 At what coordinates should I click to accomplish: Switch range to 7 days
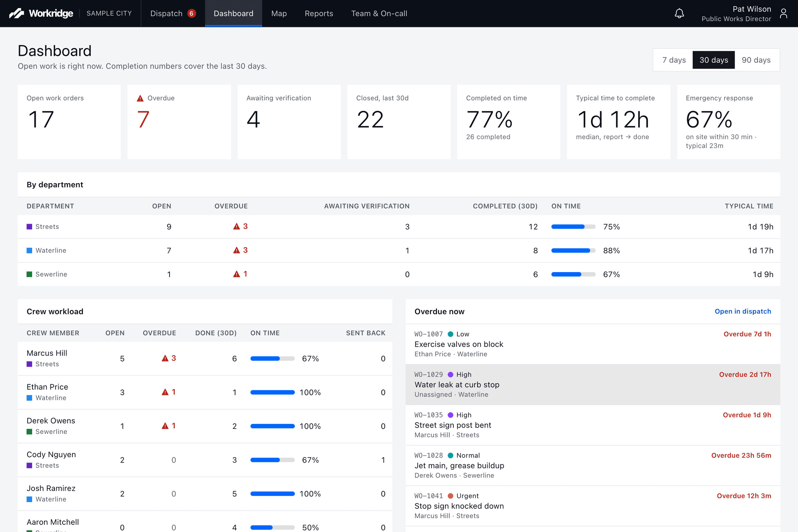pyautogui.click(x=674, y=60)
